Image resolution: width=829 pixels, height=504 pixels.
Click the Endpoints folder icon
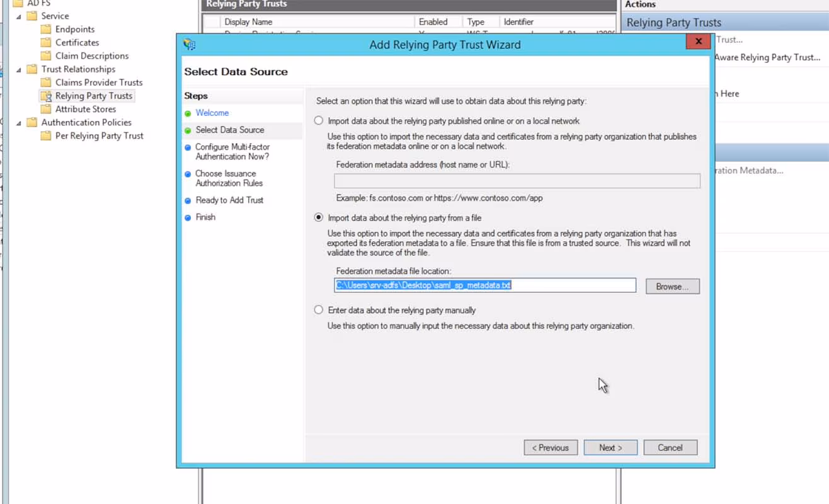47,29
